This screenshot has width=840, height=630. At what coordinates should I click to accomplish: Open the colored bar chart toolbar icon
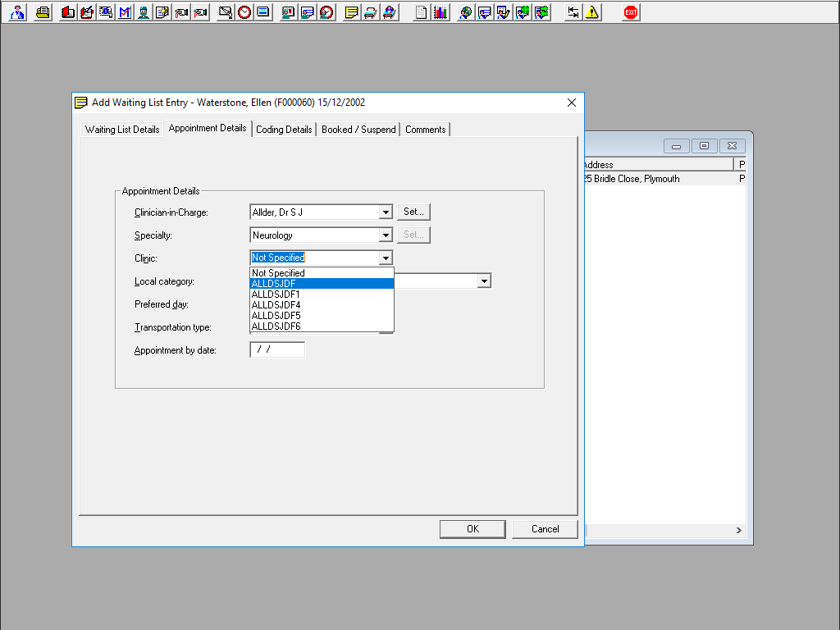click(441, 12)
